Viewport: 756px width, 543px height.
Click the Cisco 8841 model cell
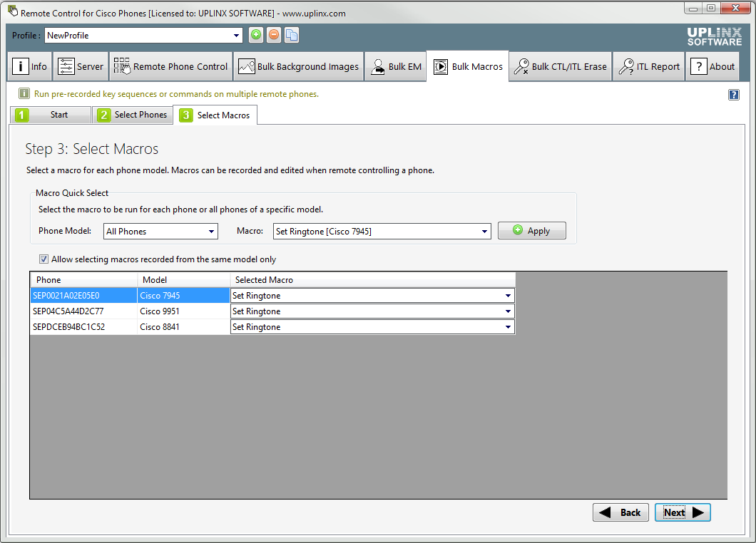coord(184,326)
